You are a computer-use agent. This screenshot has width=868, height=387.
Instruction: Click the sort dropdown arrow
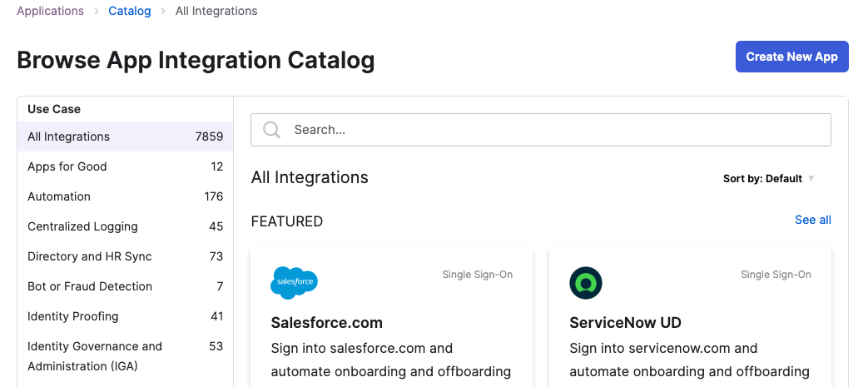click(811, 179)
